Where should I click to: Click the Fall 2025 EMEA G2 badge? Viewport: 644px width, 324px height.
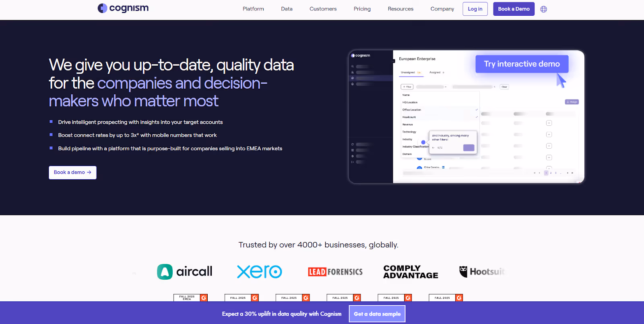click(x=190, y=298)
